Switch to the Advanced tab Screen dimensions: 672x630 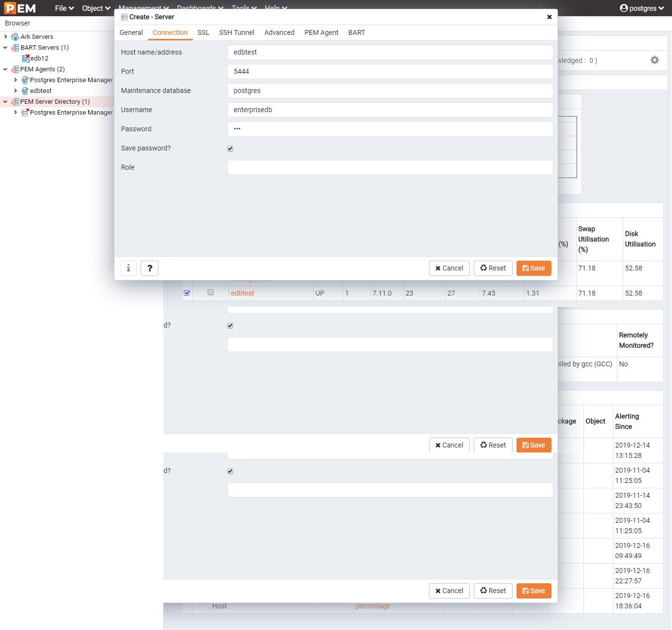coord(279,32)
